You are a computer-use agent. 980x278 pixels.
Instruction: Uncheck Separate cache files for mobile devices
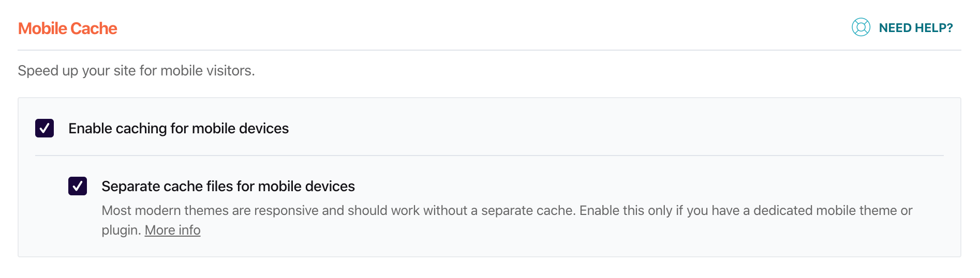(x=78, y=186)
